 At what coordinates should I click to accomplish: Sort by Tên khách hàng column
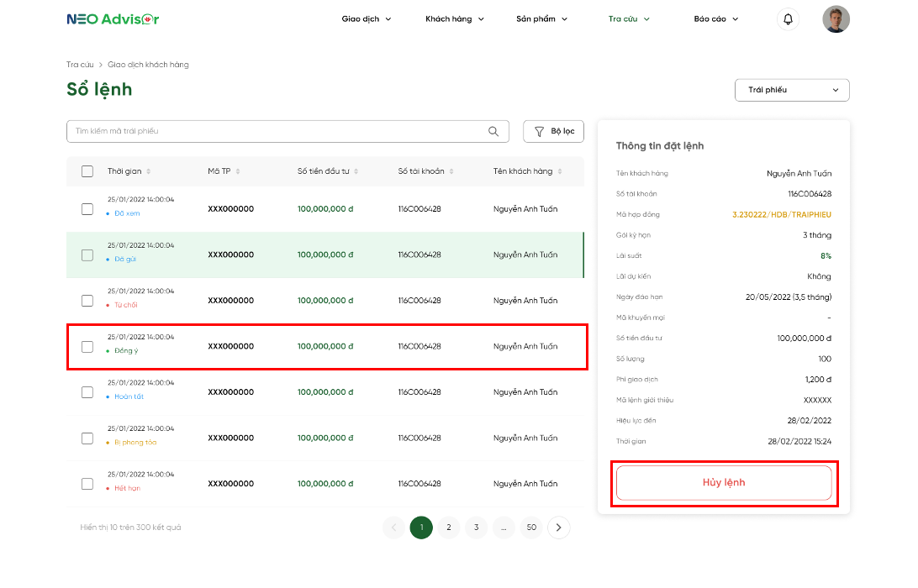pos(560,171)
